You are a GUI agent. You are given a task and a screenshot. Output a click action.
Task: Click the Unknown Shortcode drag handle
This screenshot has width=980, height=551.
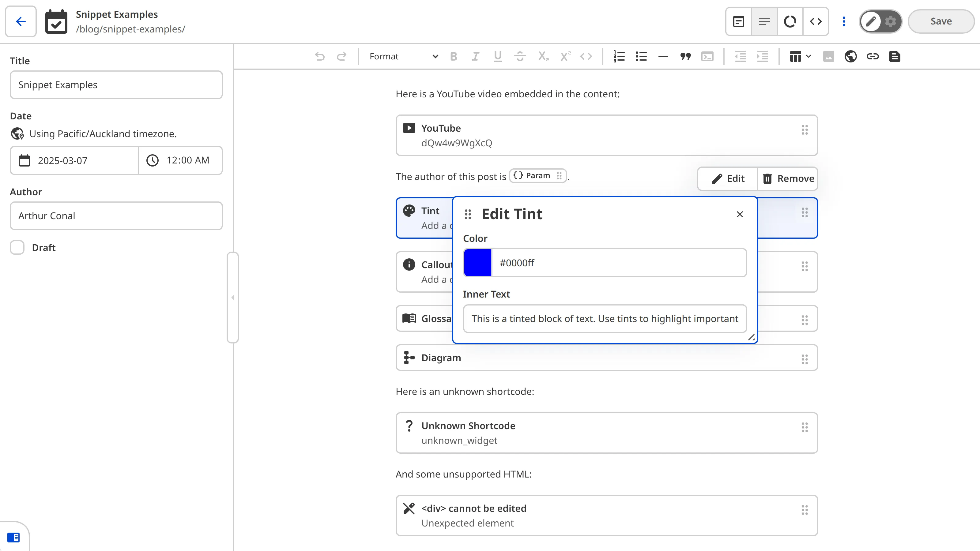tap(805, 427)
